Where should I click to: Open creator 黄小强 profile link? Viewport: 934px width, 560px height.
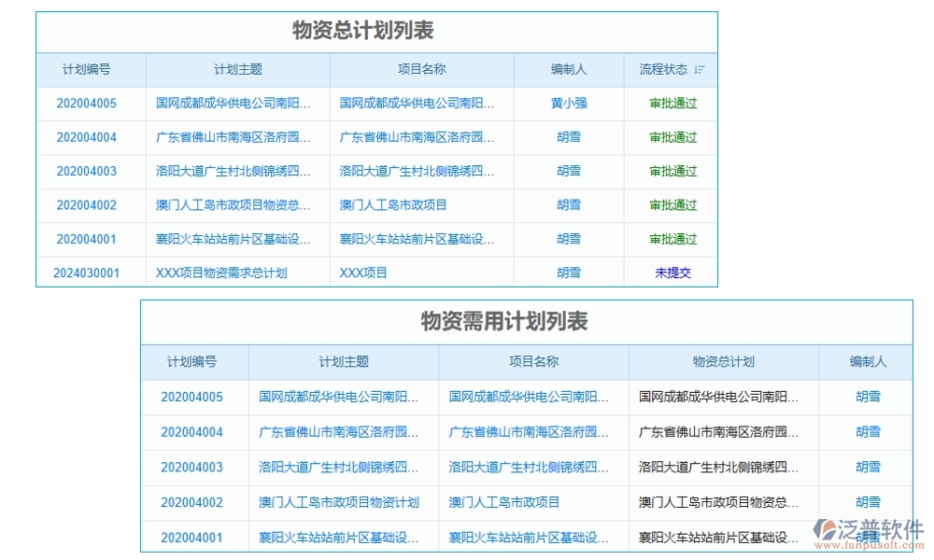[569, 104]
